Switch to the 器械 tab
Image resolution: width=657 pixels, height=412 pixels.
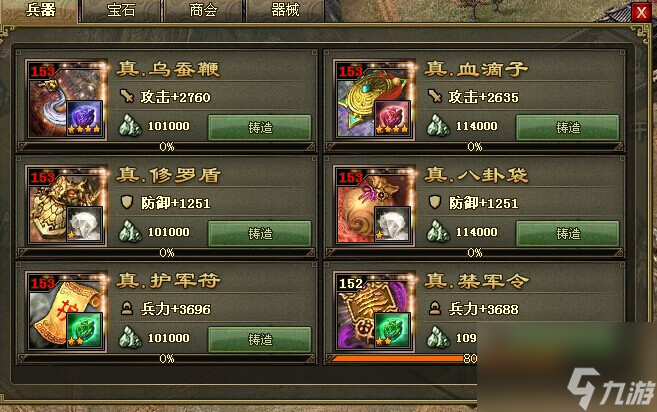(x=285, y=10)
